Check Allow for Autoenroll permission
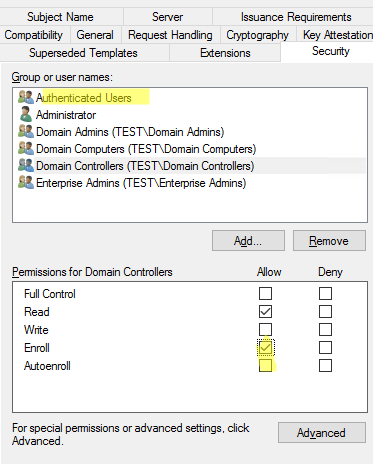 265,366
